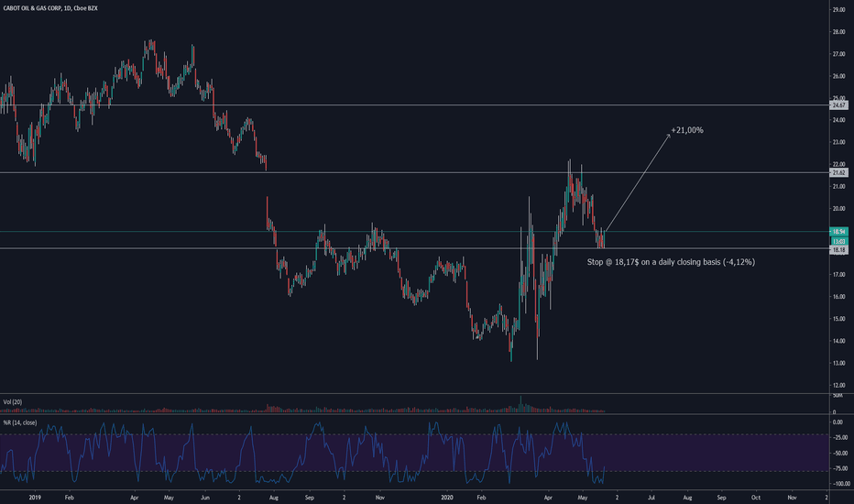Select the horizontal line at 21.62
The width and height of the screenshot is (854, 504).
(414, 172)
